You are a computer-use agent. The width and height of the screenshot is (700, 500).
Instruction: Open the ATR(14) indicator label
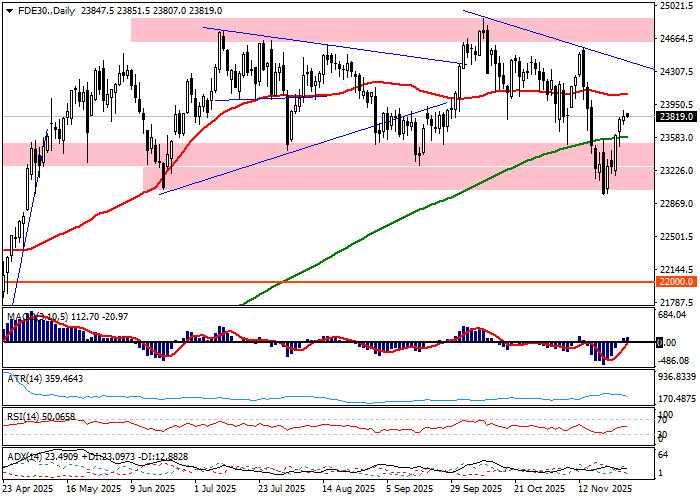pyautogui.click(x=43, y=379)
